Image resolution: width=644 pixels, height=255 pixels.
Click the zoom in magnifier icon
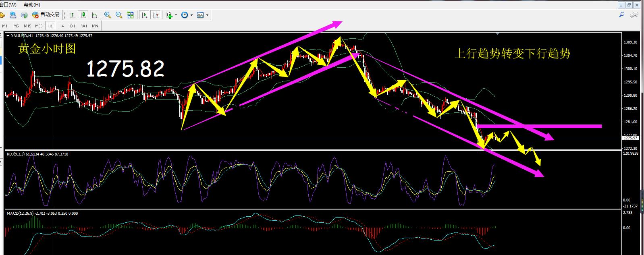point(108,15)
